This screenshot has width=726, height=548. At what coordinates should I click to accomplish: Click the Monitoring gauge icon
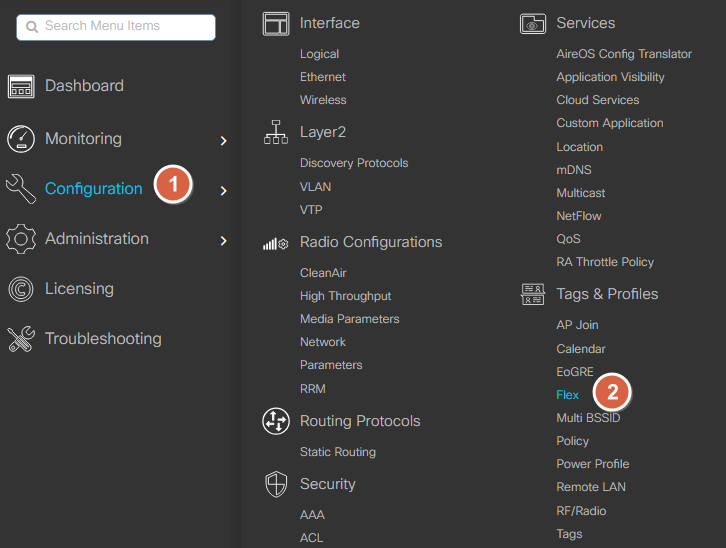pos(21,139)
